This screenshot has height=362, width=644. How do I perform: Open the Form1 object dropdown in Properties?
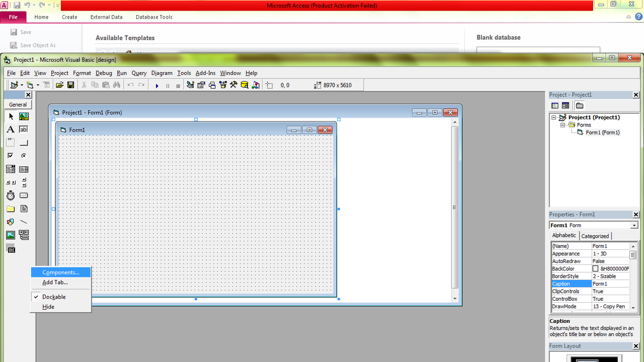(x=634, y=225)
